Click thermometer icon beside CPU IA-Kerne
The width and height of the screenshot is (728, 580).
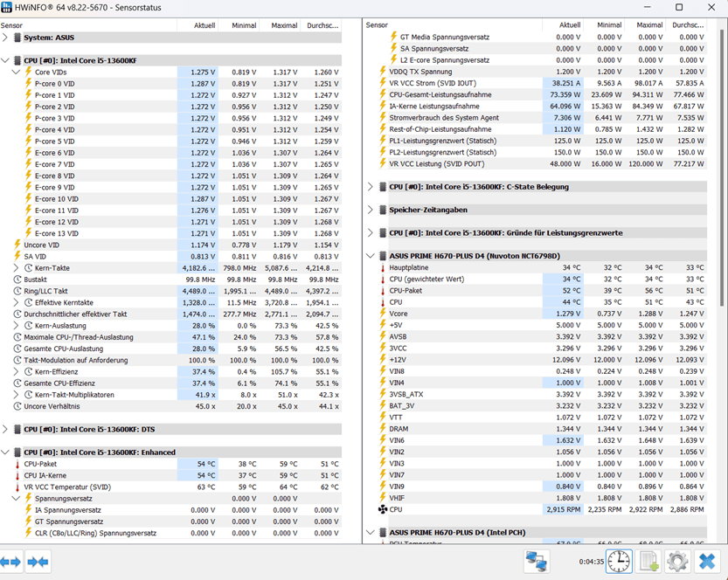(17, 475)
